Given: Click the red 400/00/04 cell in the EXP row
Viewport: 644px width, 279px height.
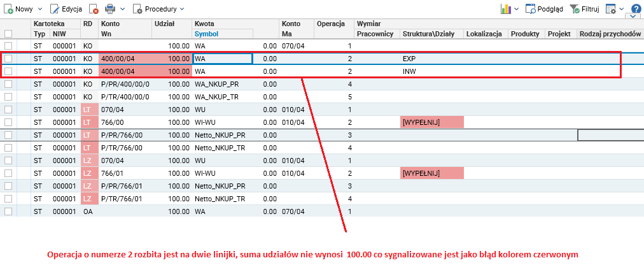Looking at the screenshot, I should click(x=125, y=59).
